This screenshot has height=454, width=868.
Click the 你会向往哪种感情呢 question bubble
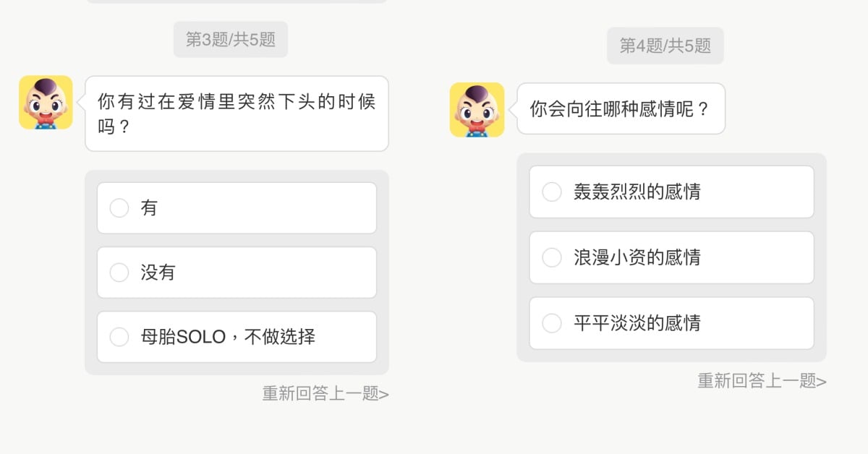coord(620,109)
